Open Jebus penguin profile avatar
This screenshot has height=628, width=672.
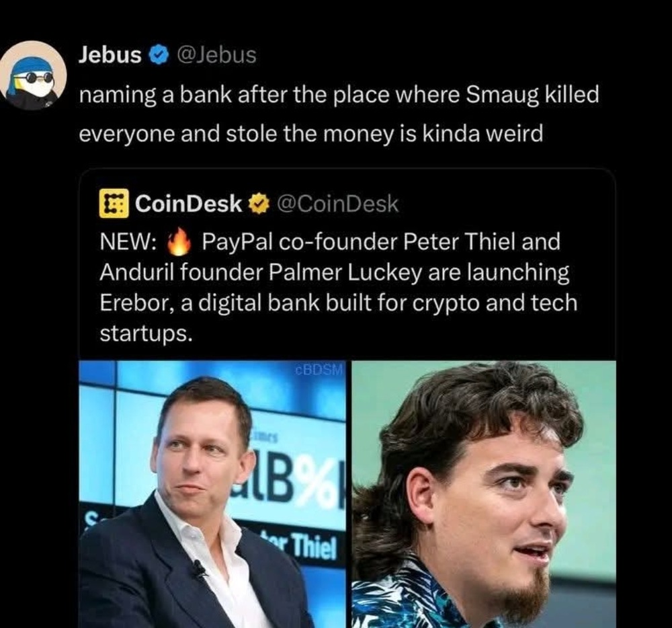32,75
